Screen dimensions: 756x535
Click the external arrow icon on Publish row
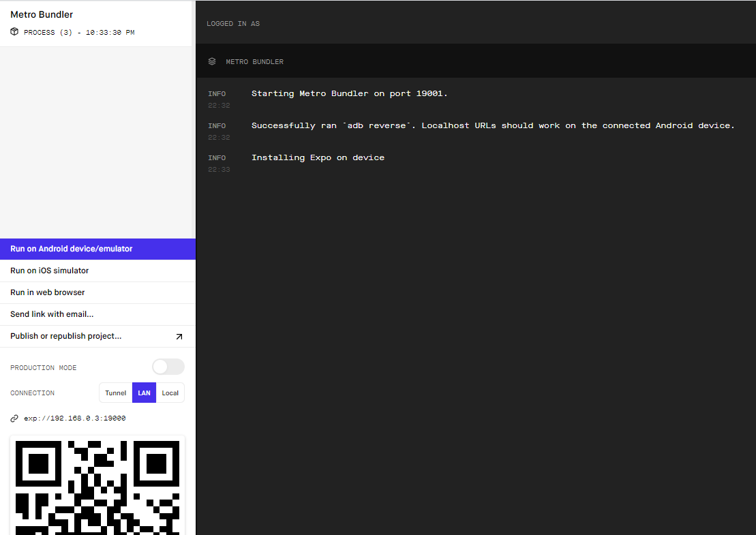coord(179,337)
